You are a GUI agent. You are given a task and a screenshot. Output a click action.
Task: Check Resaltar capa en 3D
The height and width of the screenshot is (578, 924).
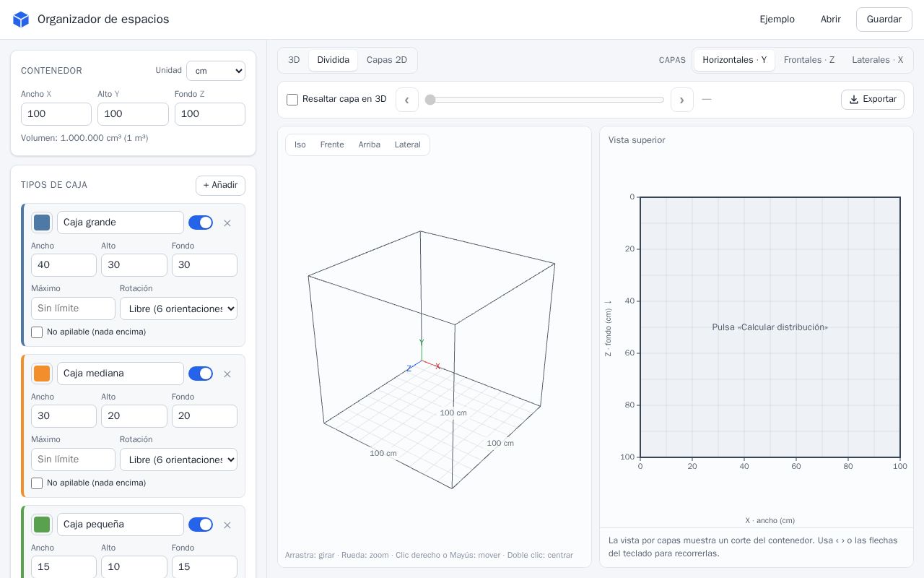tap(292, 100)
